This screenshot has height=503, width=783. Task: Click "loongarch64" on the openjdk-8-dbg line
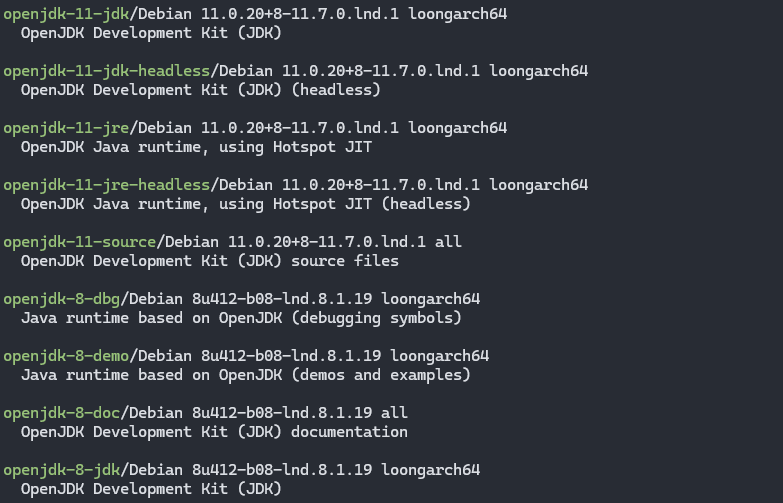tap(431, 299)
